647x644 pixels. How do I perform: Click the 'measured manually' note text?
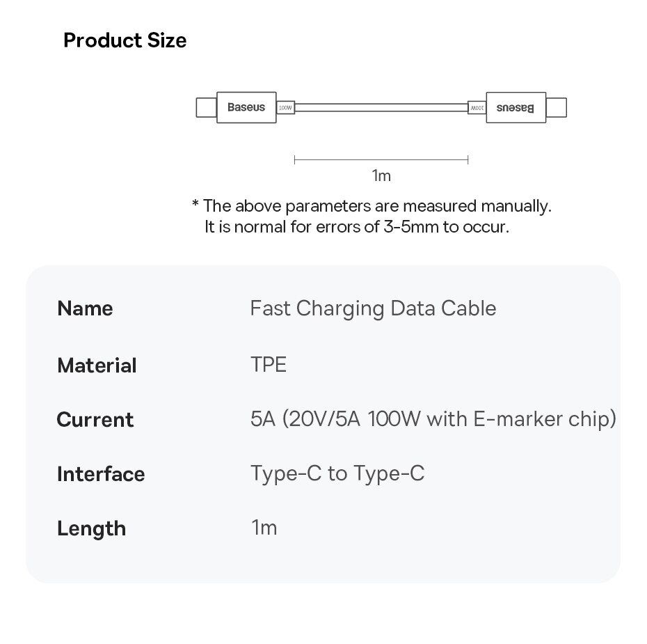pos(372,205)
